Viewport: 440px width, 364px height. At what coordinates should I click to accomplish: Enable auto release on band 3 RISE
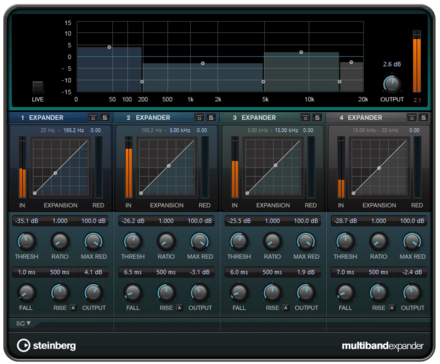[286, 308]
